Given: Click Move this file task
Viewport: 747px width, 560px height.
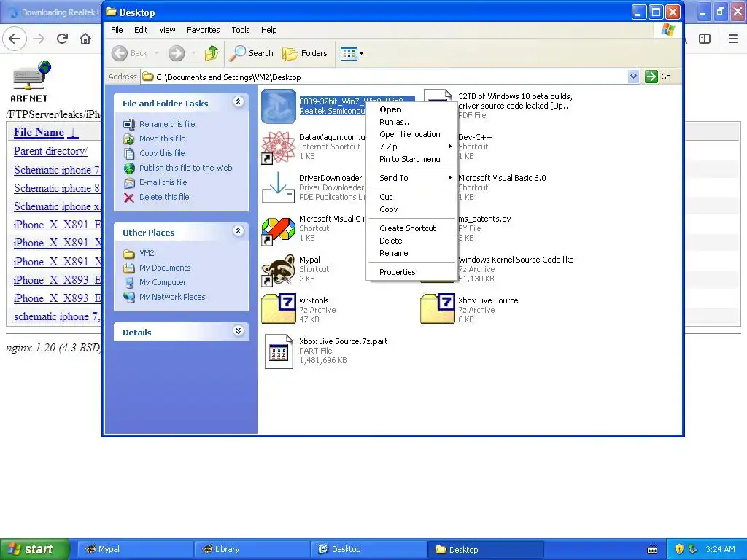Looking at the screenshot, I should (163, 139).
